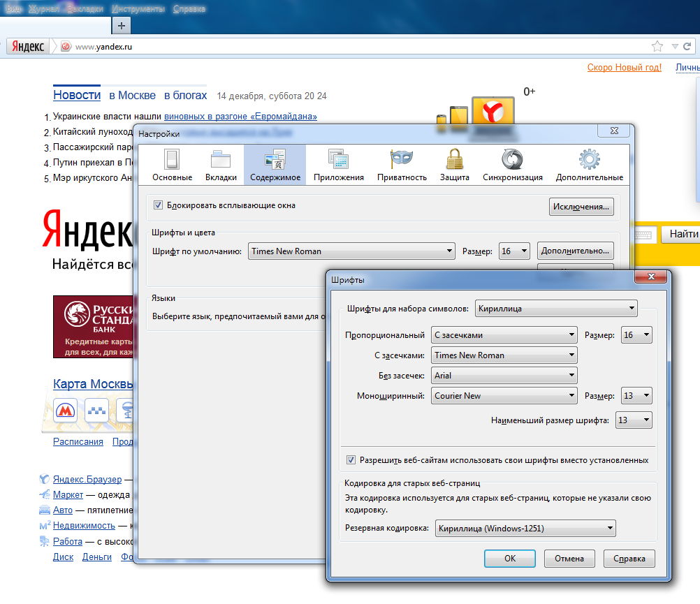Open the Закладки menu

85,8
